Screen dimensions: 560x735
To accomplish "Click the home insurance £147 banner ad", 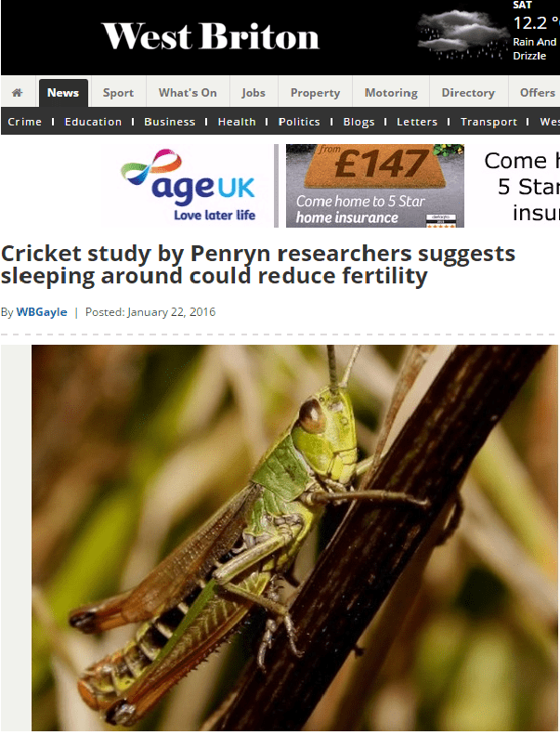I will (x=375, y=186).
